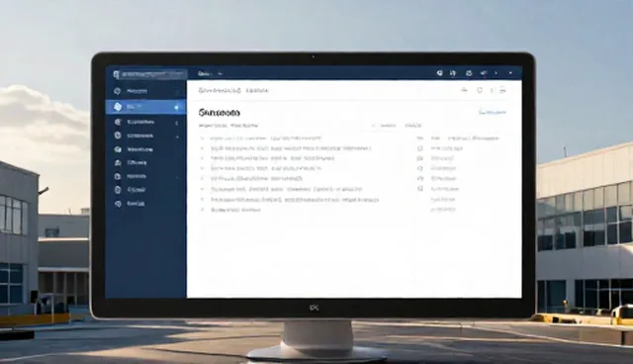Click the last sidebar item's icon

click(x=118, y=204)
